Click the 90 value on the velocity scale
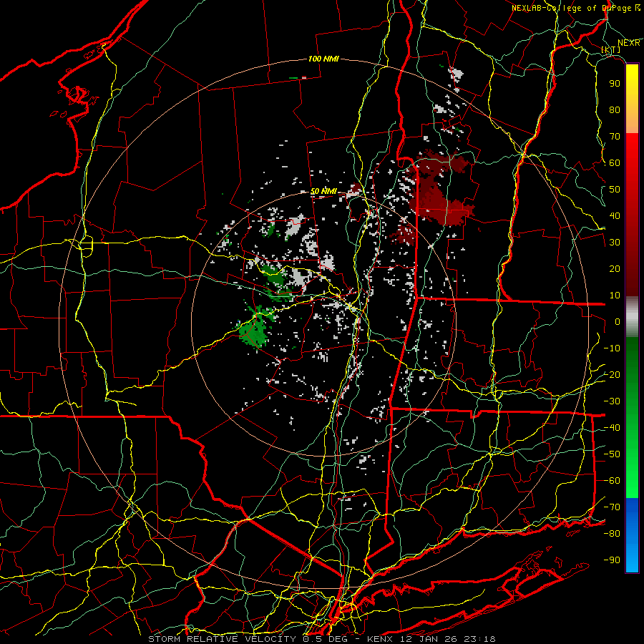 (615, 84)
